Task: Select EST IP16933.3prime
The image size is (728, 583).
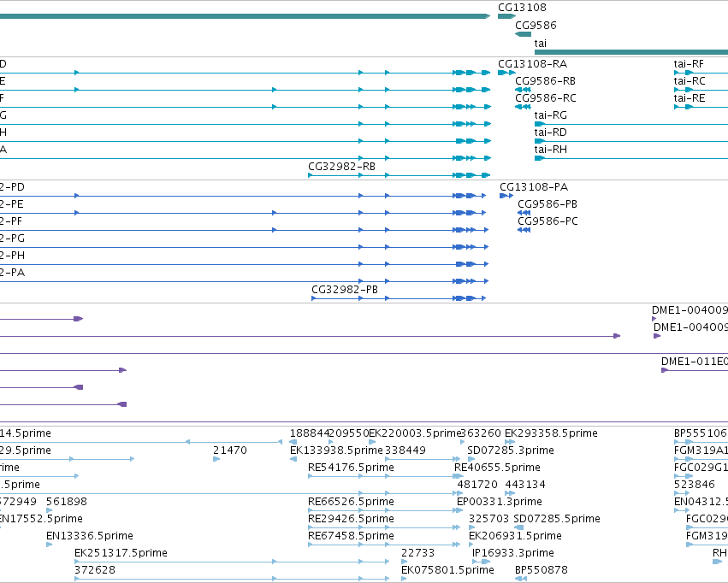Action: [513, 554]
